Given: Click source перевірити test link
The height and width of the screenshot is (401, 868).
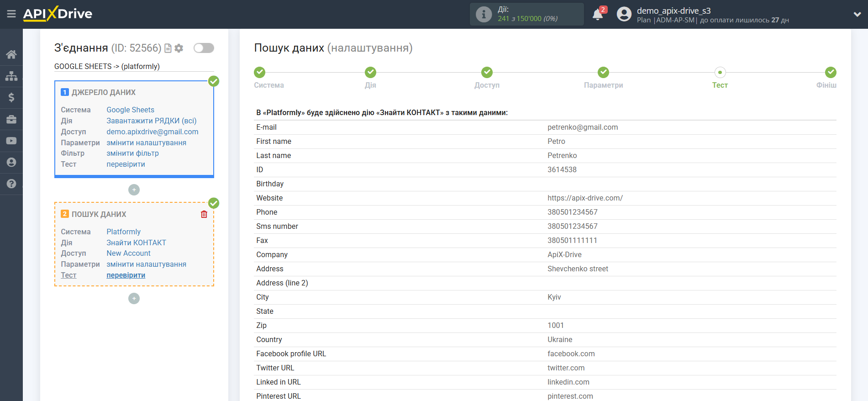Looking at the screenshot, I should click(126, 164).
